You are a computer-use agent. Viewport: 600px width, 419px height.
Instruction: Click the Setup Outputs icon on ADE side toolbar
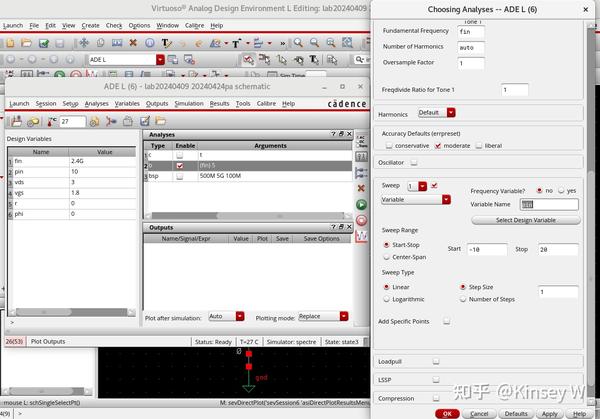pos(362,173)
